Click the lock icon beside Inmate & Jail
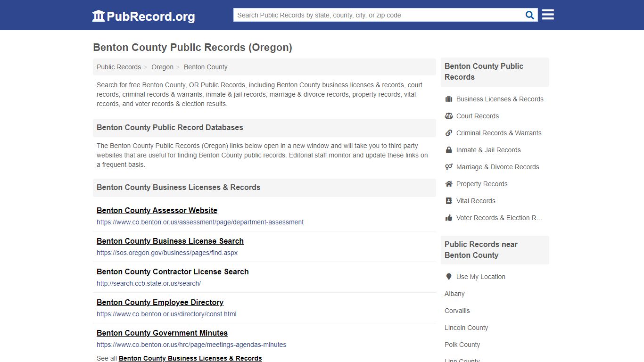 tap(449, 150)
